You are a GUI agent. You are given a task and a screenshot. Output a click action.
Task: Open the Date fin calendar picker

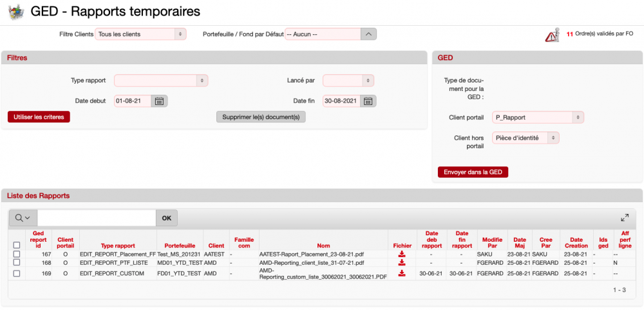pyautogui.click(x=368, y=101)
